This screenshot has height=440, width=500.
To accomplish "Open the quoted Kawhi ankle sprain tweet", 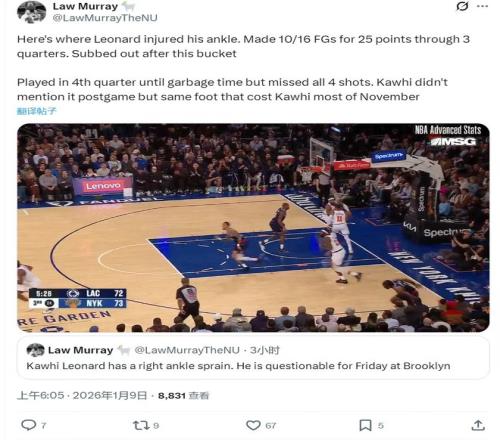I will click(253, 358).
